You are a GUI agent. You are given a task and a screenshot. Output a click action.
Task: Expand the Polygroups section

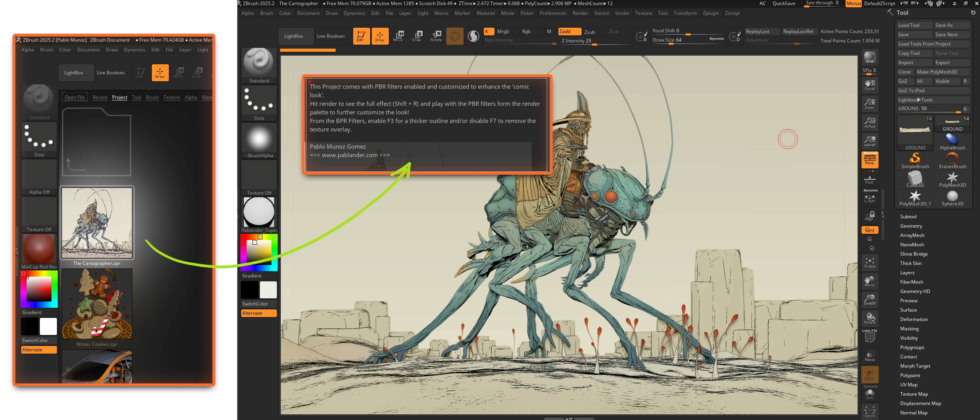pos(912,347)
